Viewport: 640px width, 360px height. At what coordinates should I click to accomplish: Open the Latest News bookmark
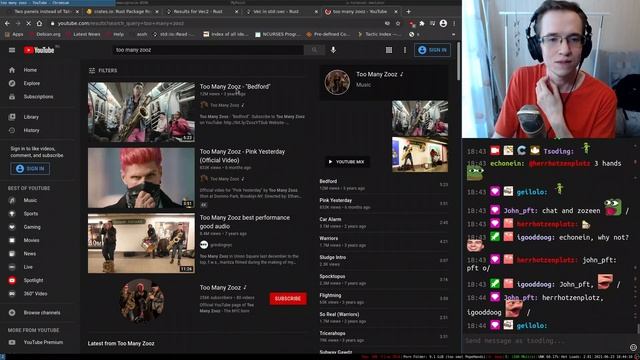point(83,34)
